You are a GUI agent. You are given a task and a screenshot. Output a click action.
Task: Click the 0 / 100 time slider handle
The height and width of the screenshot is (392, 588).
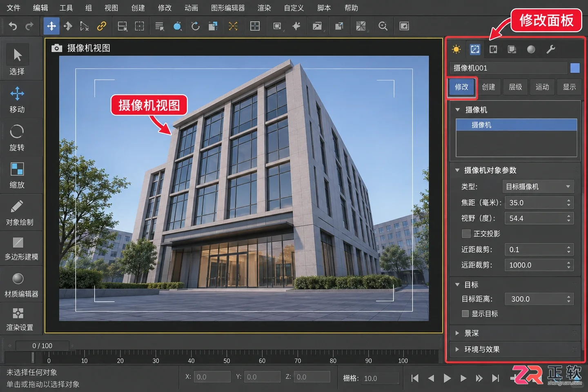pos(42,346)
